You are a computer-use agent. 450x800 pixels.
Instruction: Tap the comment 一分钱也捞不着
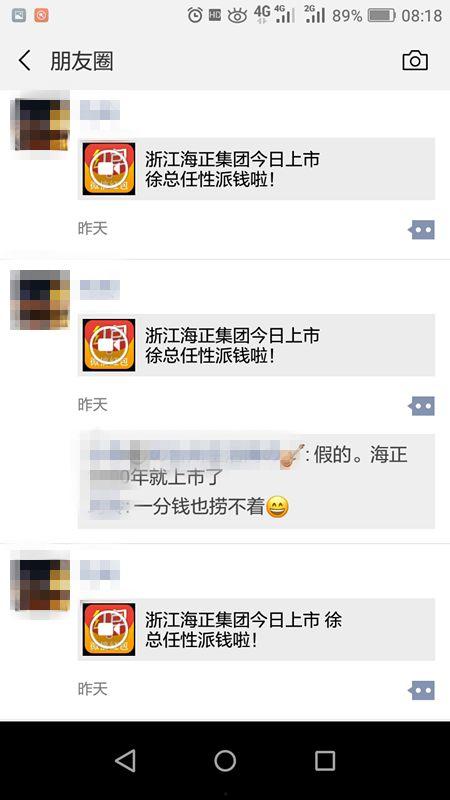[189, 507]
